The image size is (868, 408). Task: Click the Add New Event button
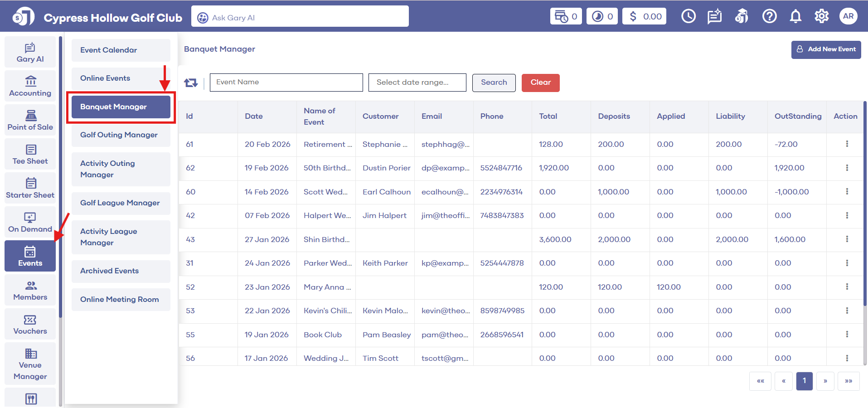click(x=826, y=49)
